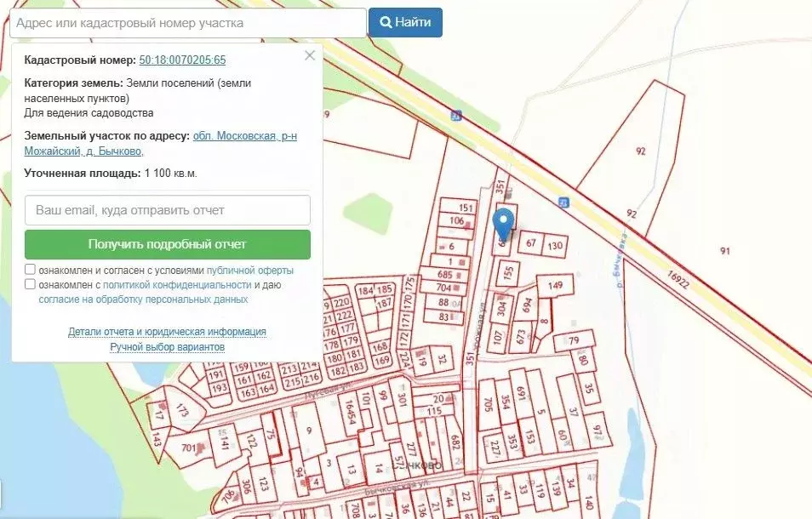Select parcel 67 on the map
This screenshot has height=519, width=812.
tap(531, 243)
